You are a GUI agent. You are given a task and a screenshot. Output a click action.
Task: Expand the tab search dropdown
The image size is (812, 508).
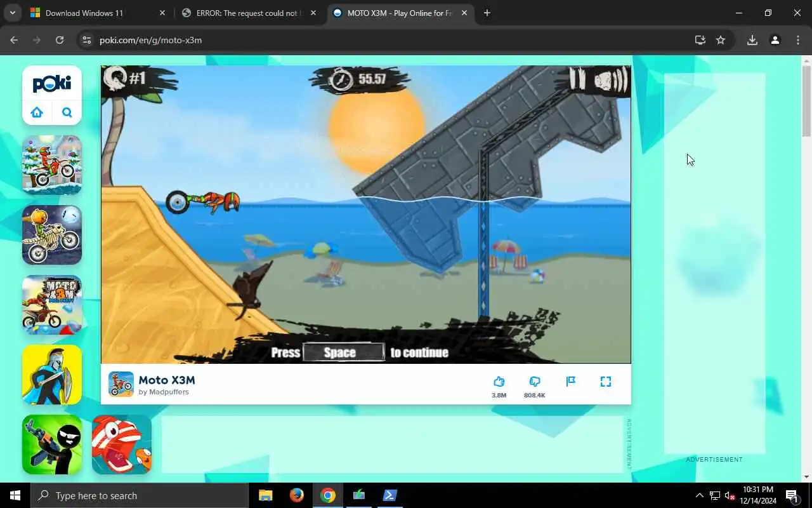[12, 13]
